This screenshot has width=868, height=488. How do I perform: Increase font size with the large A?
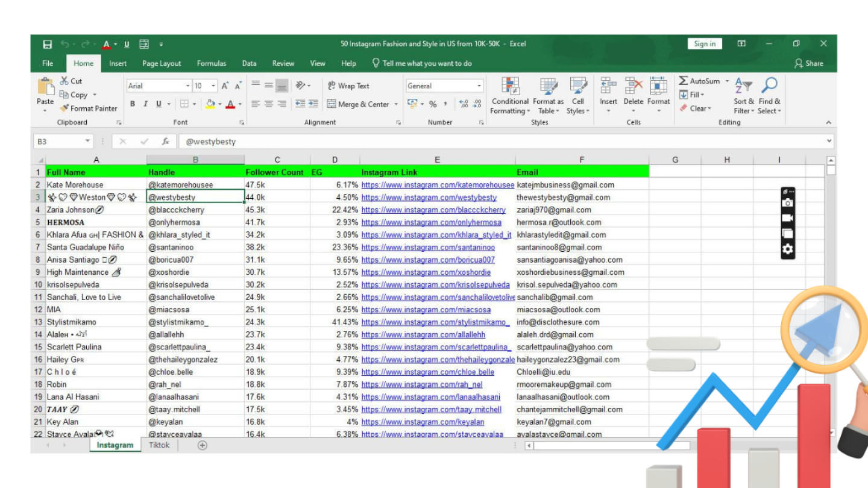click(225, 86)
